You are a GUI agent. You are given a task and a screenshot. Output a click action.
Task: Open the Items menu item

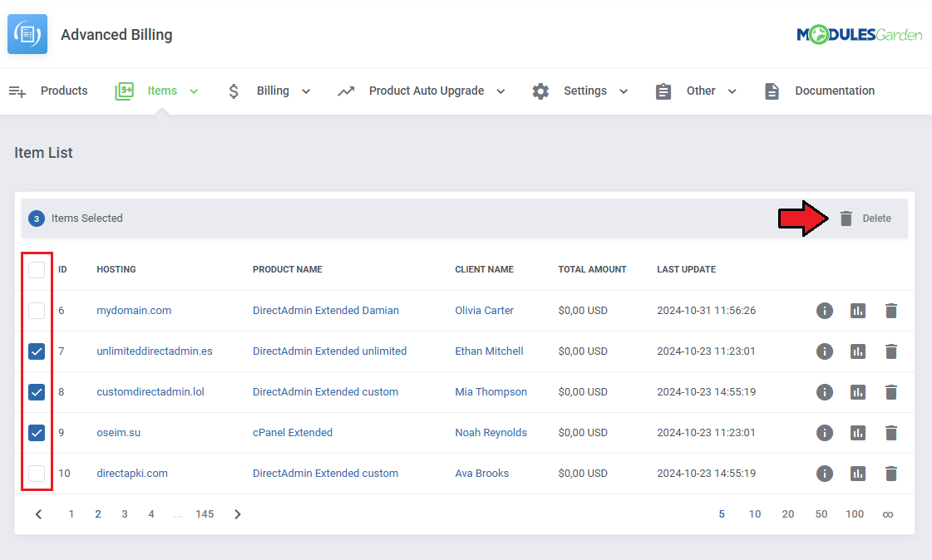click(162, 91)
